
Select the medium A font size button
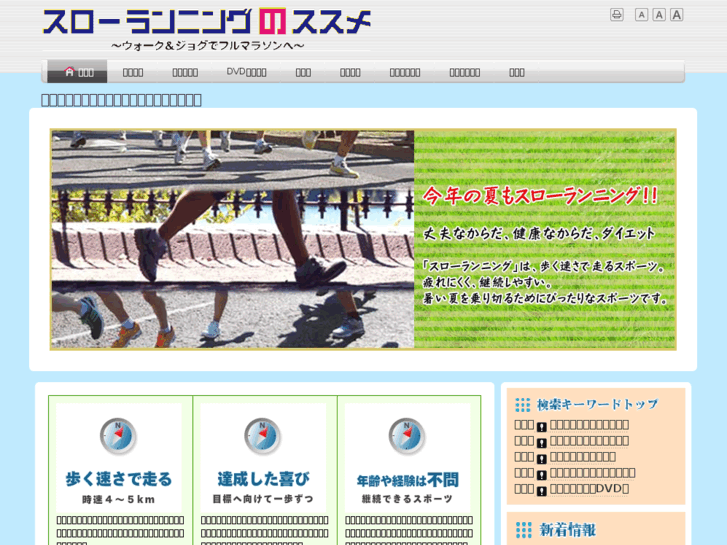[659, 15]
